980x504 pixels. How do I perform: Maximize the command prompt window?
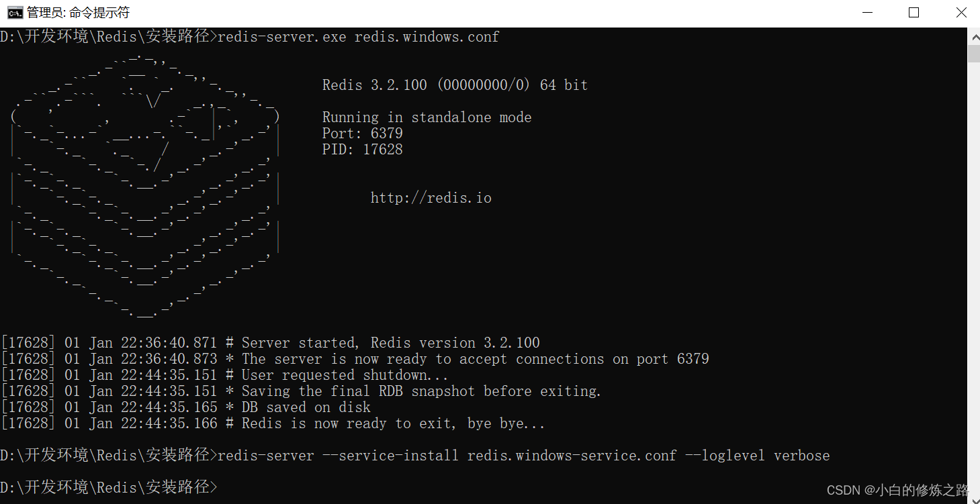pos(914,13)
